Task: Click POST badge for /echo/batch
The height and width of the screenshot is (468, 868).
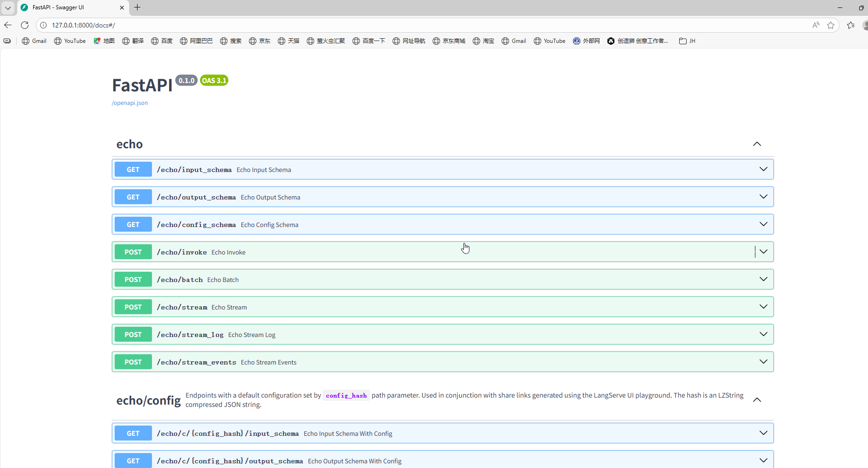Action: (133, 280)
